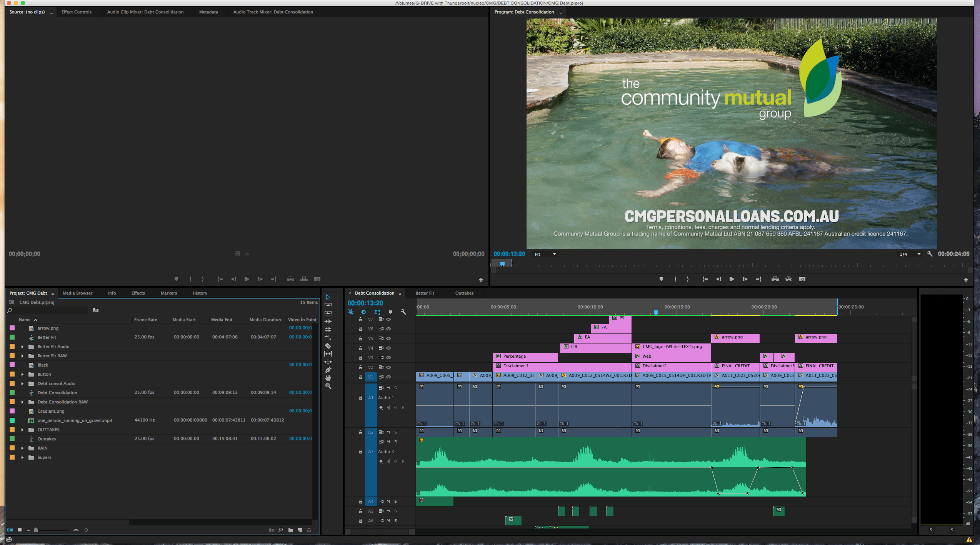
Task: Adjust project panel thumbnail zoom slider
Action: coord(36,530)
